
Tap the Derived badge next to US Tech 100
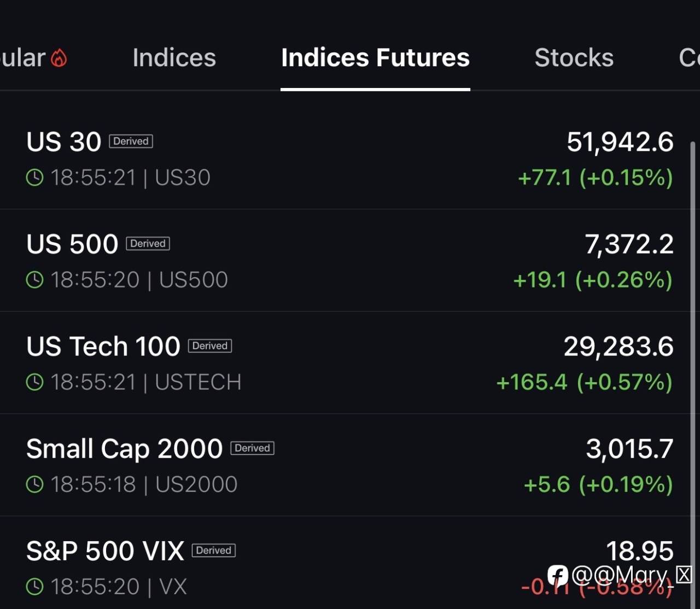coord(210,346)
